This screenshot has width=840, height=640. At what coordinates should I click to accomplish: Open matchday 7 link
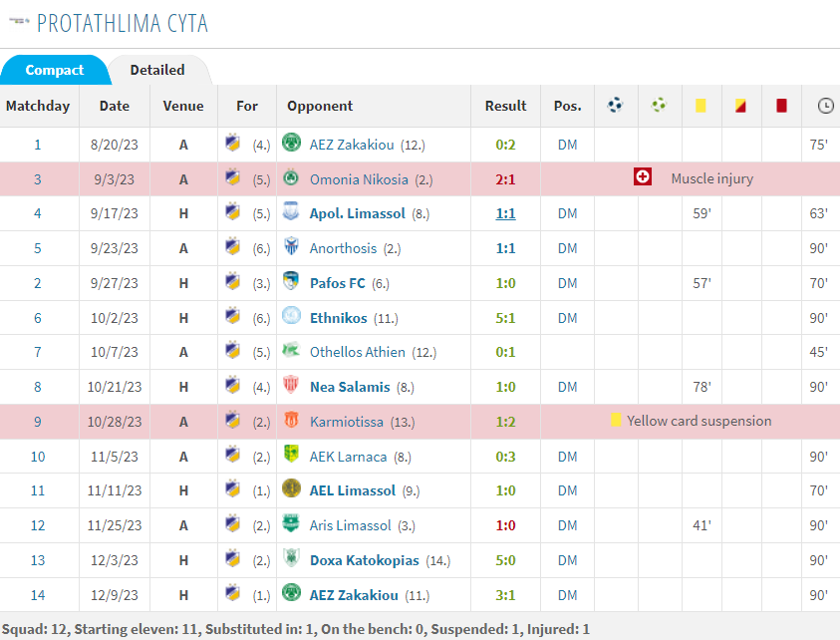tap(38, 352)
